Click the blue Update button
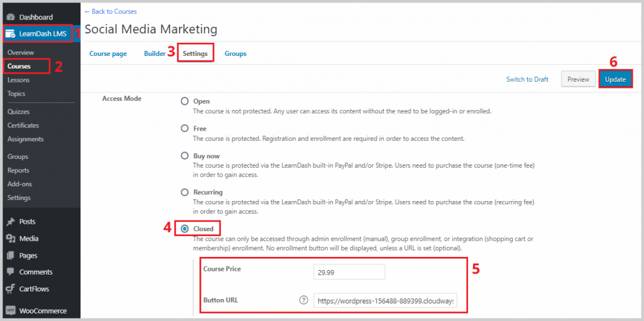Screen dimensions: 644x321 click(615, 79)
